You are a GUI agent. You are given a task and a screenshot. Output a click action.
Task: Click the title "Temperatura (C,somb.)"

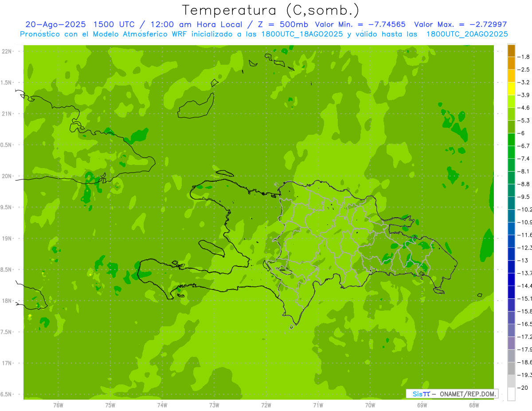coord(271,10)
